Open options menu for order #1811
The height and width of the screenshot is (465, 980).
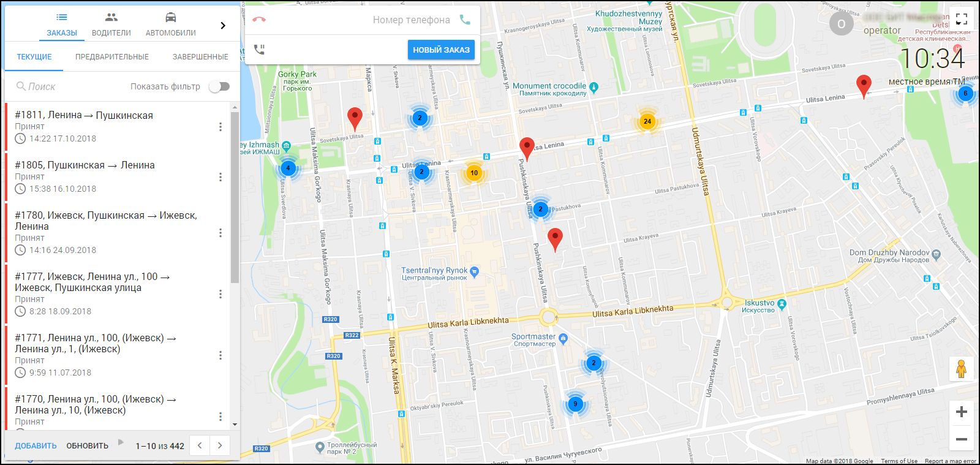(x=221, y=127)
